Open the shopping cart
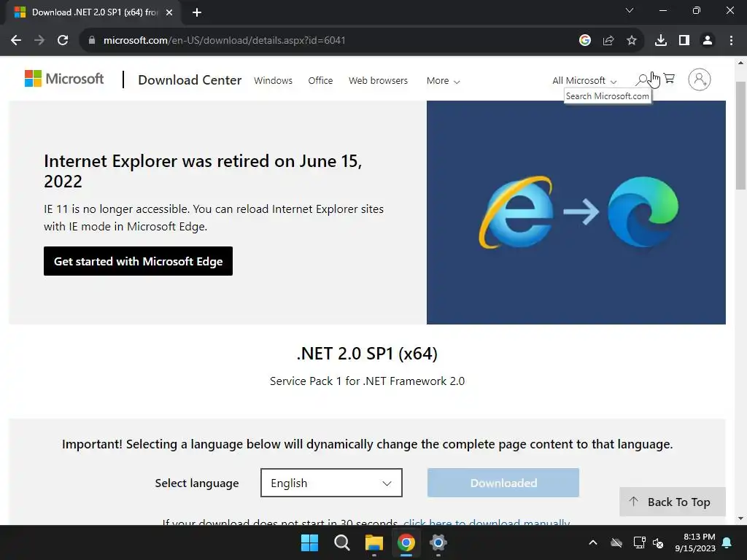This screenshot has height=560, width=747. (670, 79)
